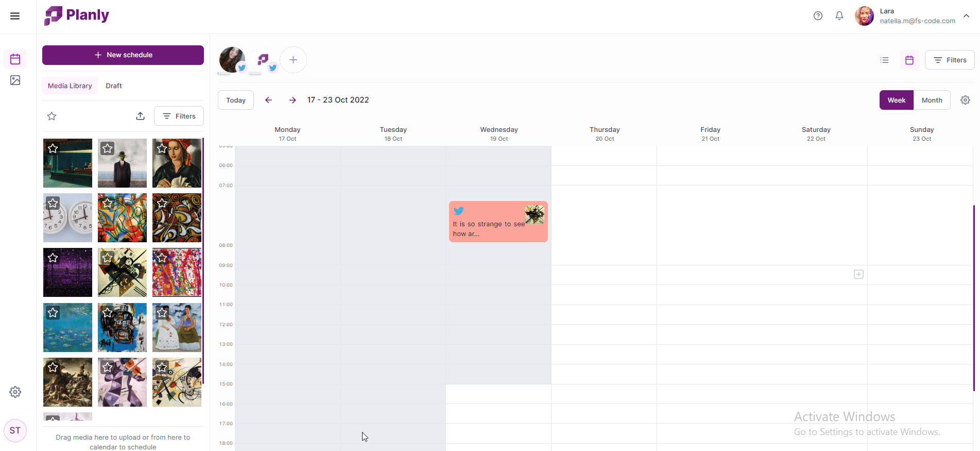Viewport: 980px width, 451px height.
Task: Expand Lara's account menu chevron
Action: pyautogui.click(x=967, y=16)
